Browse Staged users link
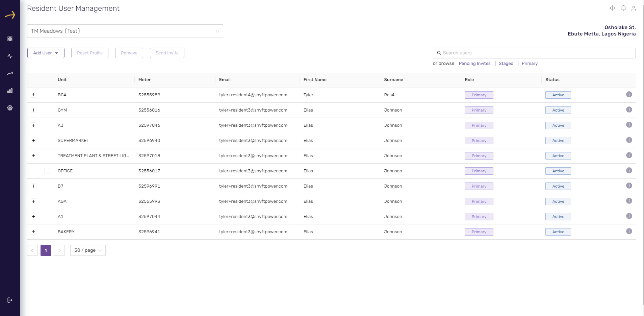Image resolution: width=644 pixels, height=316 pixels. coord(506,64)
